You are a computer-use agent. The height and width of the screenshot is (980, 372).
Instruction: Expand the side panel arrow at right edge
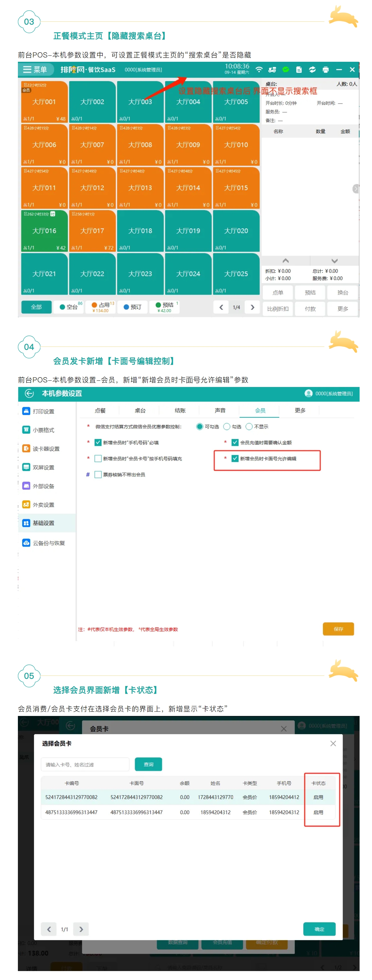[x=356, y=189]
